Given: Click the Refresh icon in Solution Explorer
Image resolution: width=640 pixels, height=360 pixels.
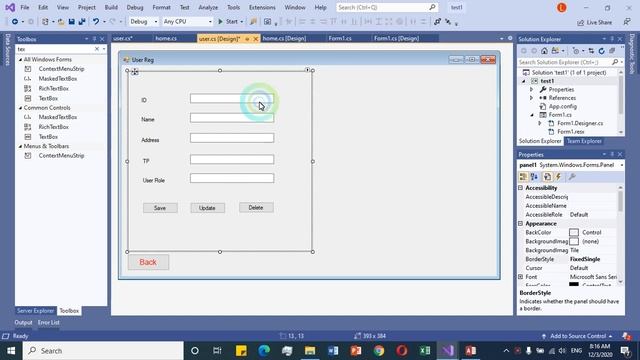Looking at the screenshot, I should [601, 51].
